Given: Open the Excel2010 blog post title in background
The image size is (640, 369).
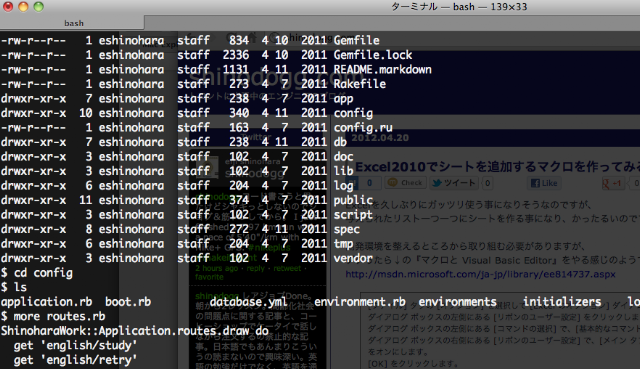Looking at the screenshot, I should click(x=497, y=167).
